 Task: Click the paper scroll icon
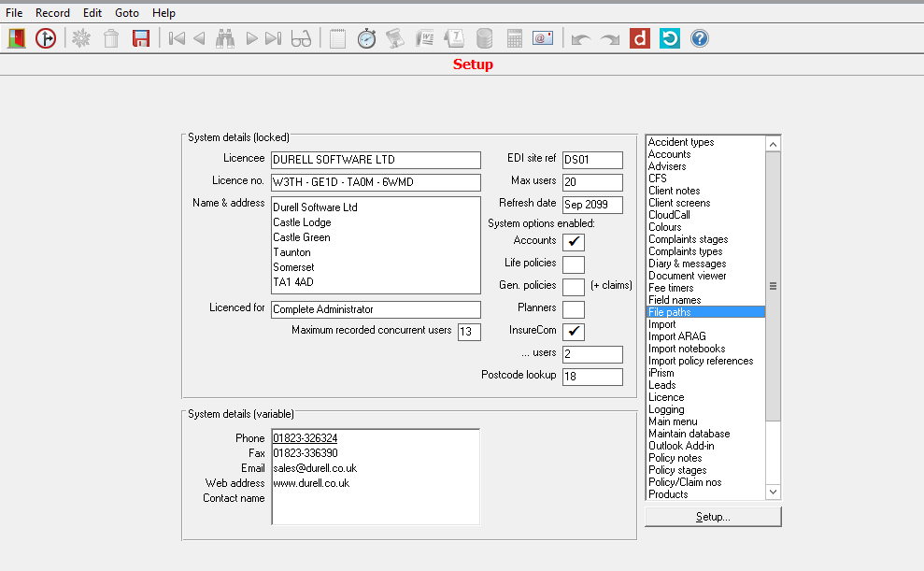coord(395,39)
